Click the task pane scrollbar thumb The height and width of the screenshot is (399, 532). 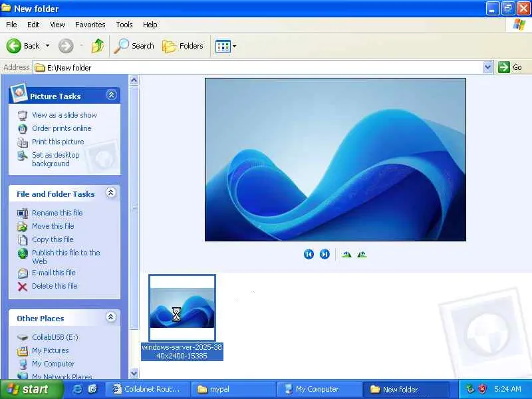[134, 207]
